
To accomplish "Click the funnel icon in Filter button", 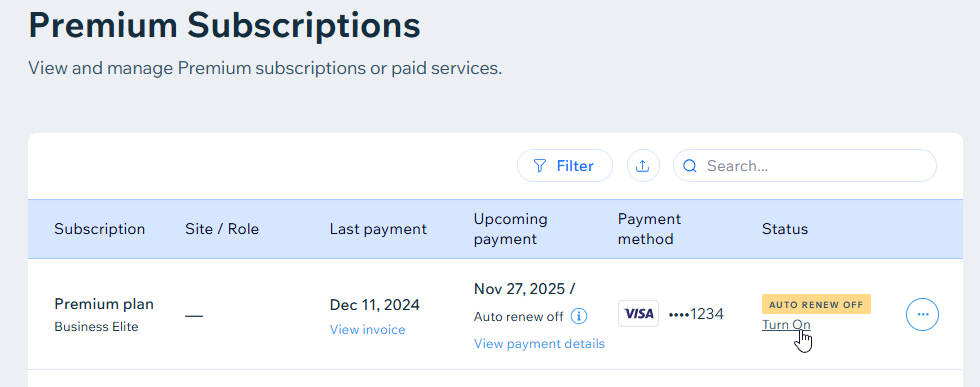I will (540, 166).
